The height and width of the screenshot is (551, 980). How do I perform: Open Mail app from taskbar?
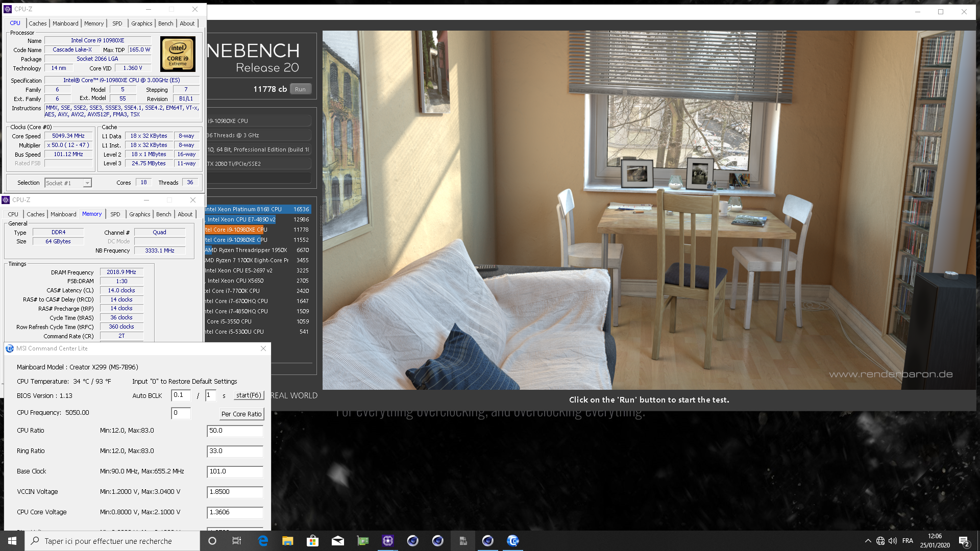coord(338,541)
